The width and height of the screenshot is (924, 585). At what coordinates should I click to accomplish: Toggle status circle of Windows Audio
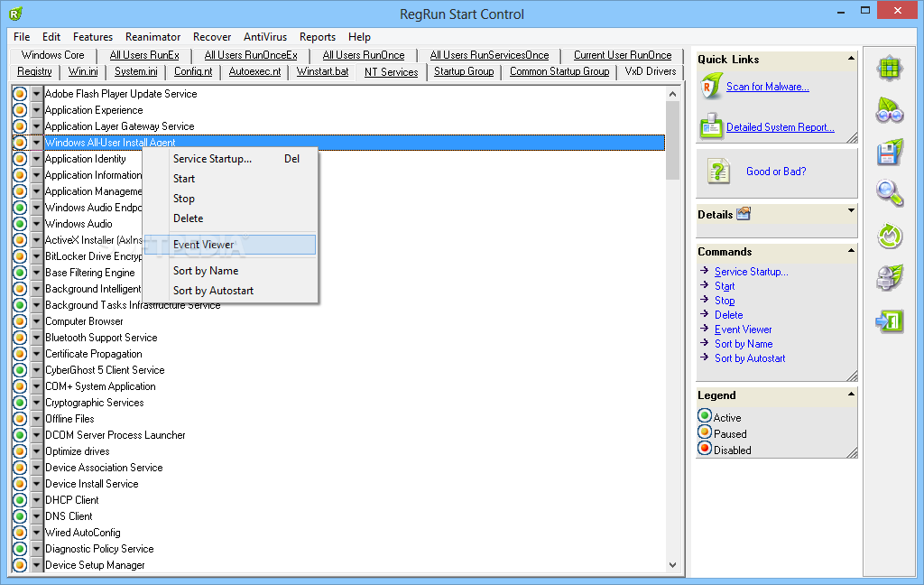click(x=20, y=224)
